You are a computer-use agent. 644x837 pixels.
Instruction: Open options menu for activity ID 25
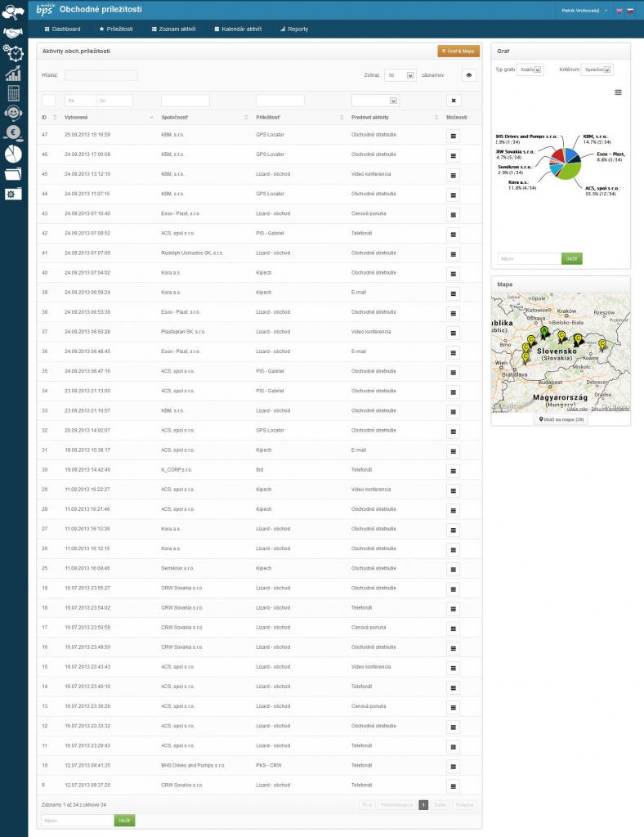pos(453,570)
